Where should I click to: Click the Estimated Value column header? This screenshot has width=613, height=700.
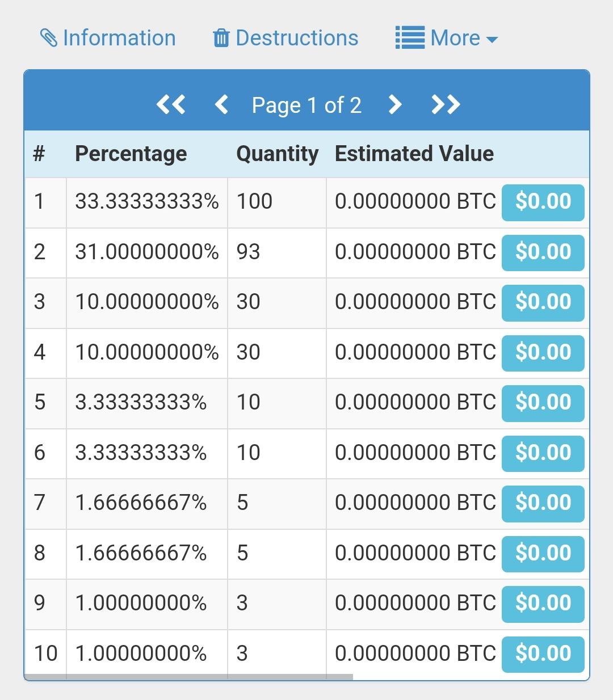pyautogui.click(x=414, y=154)
